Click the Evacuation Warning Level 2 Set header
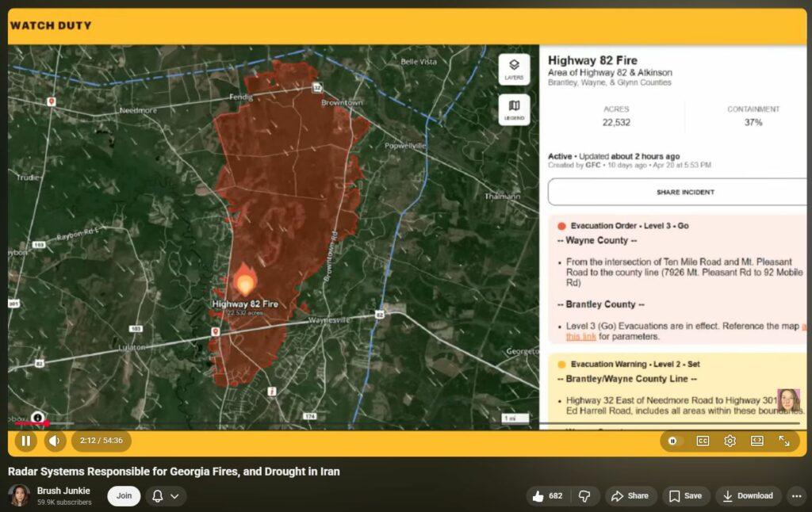The width and height of the screenshot is (812, 512). [x=635, y=364]
